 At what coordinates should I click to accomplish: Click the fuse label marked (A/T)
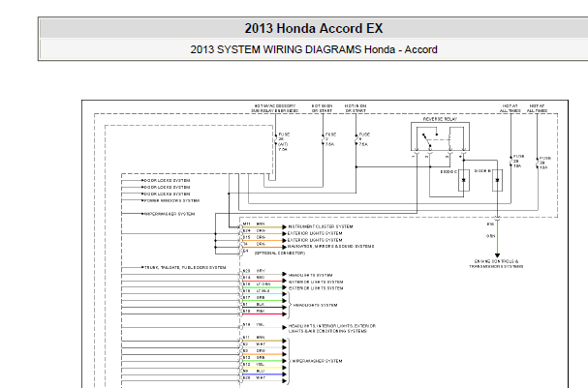point(283,144)
